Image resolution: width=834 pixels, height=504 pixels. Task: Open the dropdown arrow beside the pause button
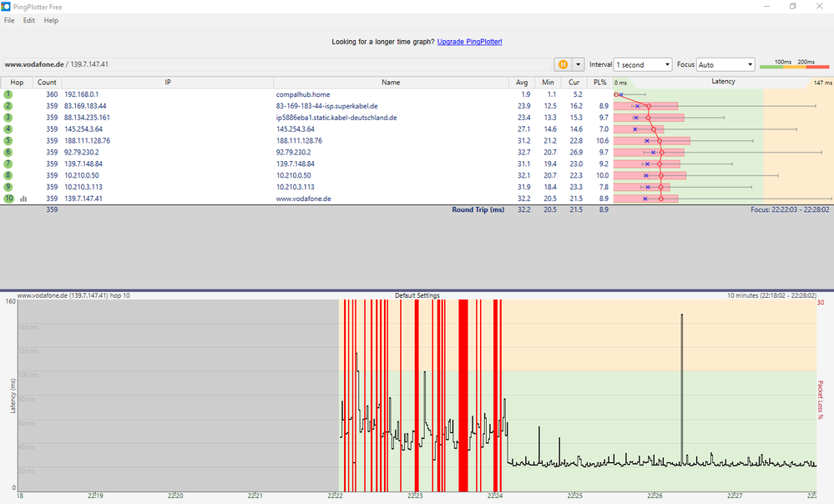coord(577,64)
